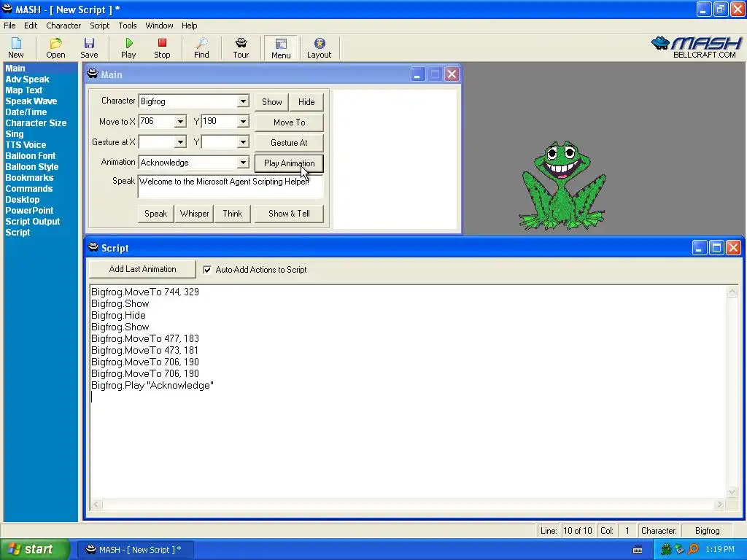Viewport: 747px width, 560px height.
Task: Expand the Move to Y dropdown
Action: point(243,122)
